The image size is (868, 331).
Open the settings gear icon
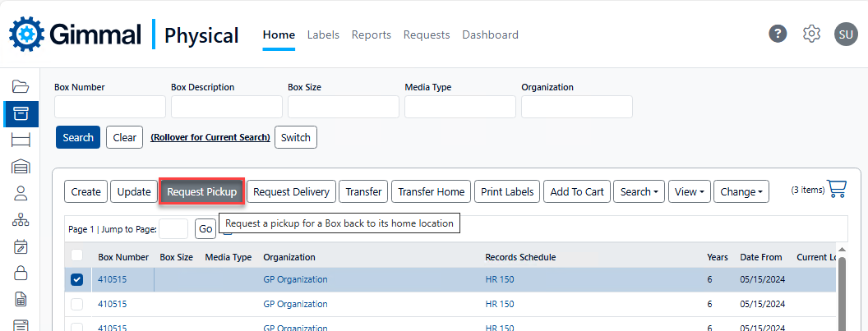coord(811,34)
